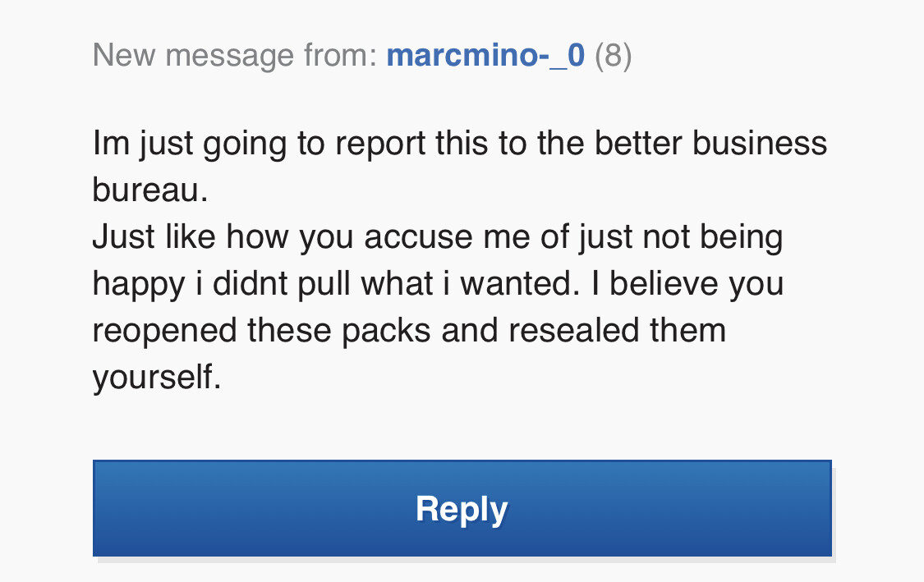924x582 pixels.
Task: Open the marcmino-_0 sender profile link
Action: click(485, 56)
